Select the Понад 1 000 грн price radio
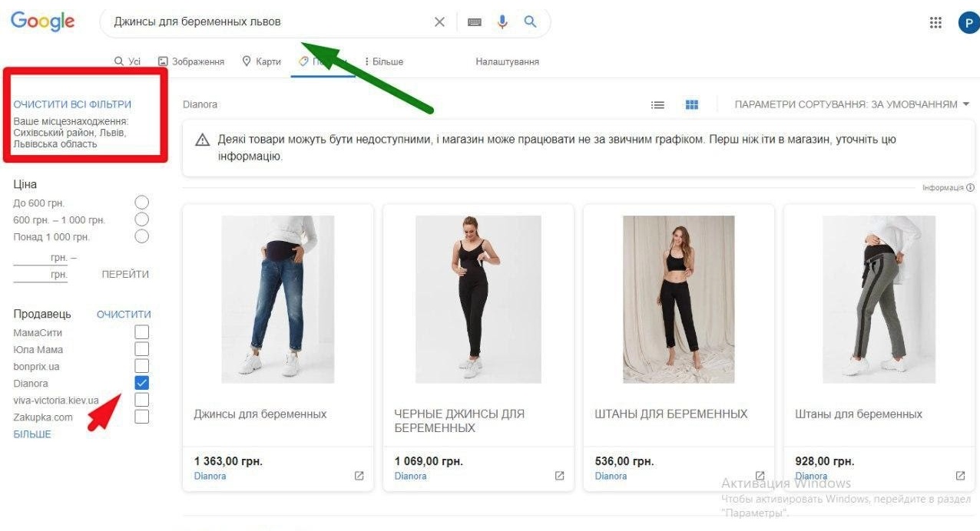 [141, 236]
